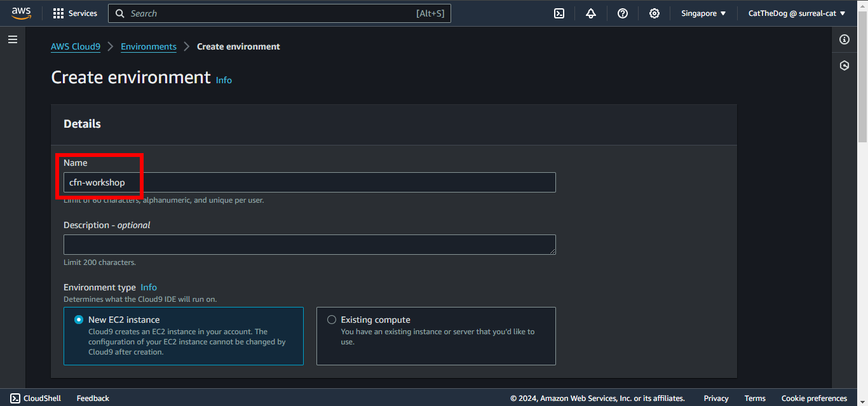Select New EC2 instance option

point(79,320)
